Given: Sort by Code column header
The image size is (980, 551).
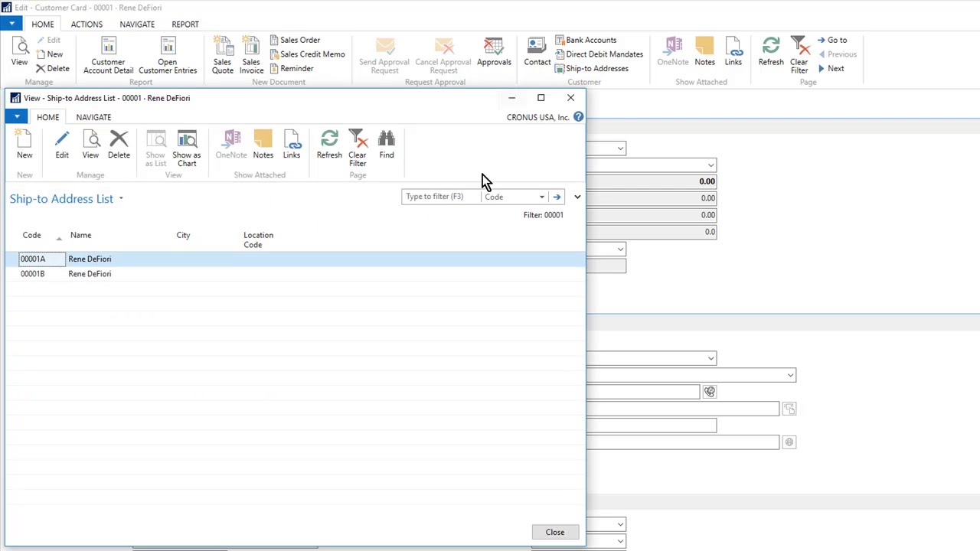Looking at the screenshot, I should click(31, 235).
